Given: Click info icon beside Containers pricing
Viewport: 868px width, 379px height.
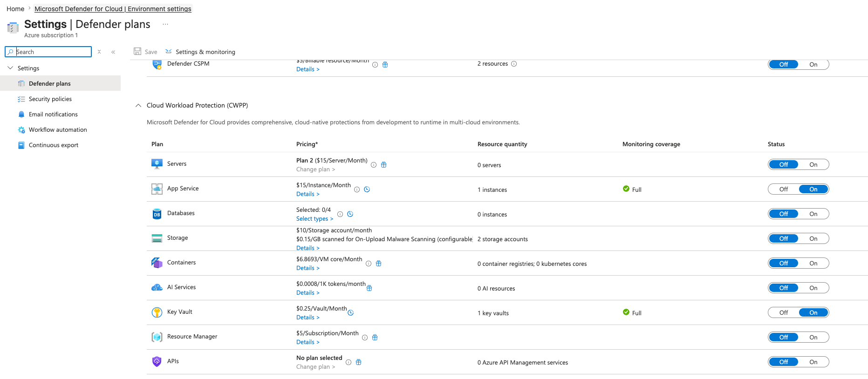Looking at the screenshot, I should 369,264.
